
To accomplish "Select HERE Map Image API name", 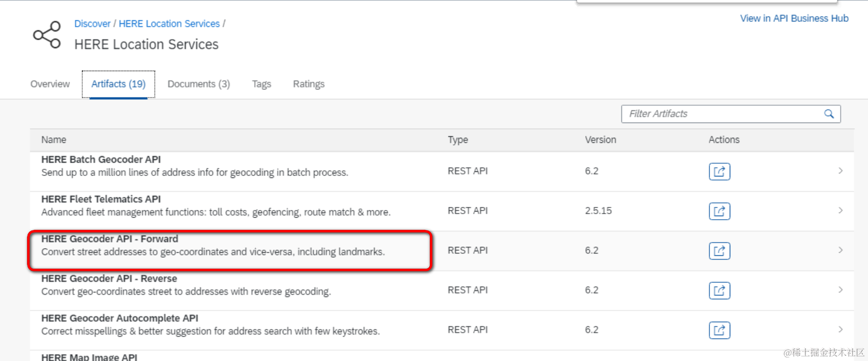I will [x=89, y=357].
